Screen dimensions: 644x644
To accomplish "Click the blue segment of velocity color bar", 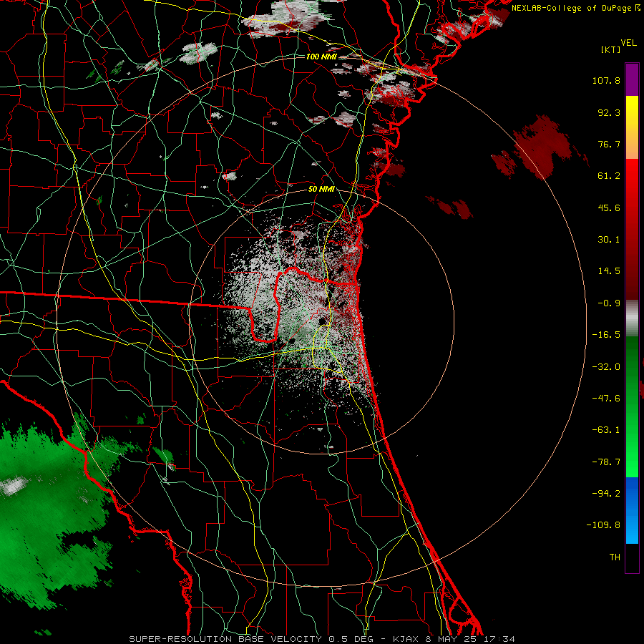I will [x=632, y=510].
